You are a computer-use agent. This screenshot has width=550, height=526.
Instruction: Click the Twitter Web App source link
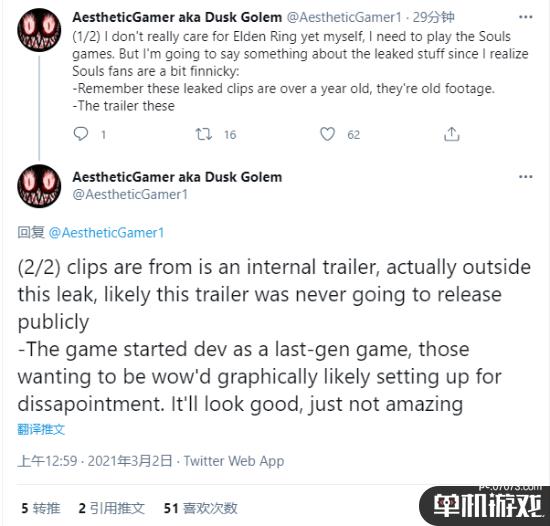click(234, 461)
